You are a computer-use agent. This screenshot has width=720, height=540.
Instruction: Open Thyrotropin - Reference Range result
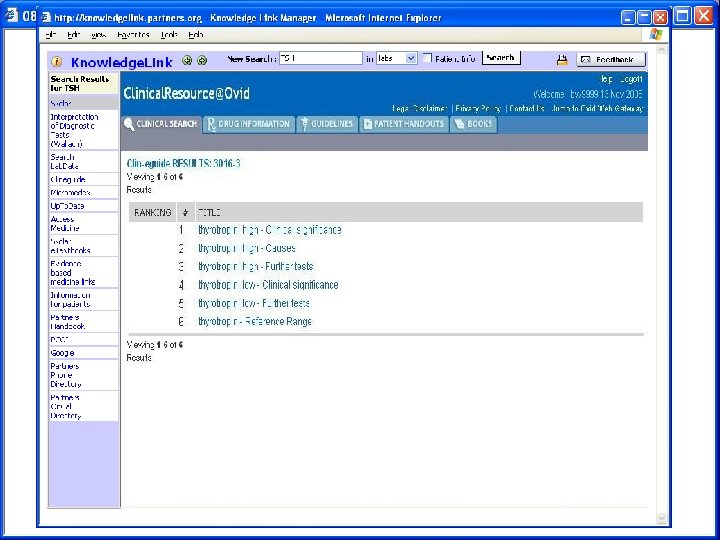click(x=255, y=321)
